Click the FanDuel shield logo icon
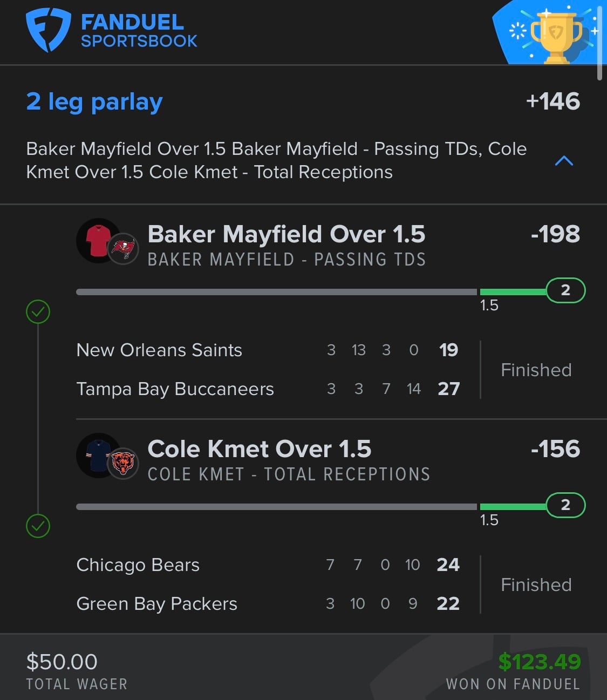The image size is (607, 700). click(x=49, y=30)
